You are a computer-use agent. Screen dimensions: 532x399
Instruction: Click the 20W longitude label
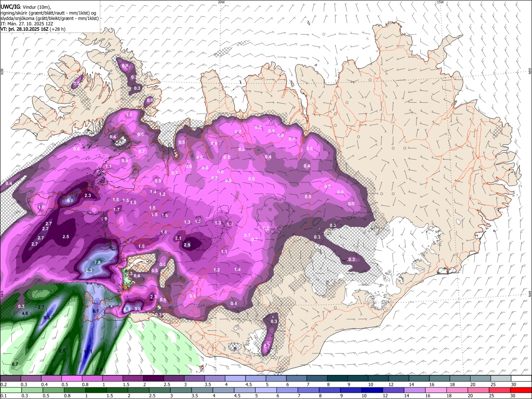[221, 2]
